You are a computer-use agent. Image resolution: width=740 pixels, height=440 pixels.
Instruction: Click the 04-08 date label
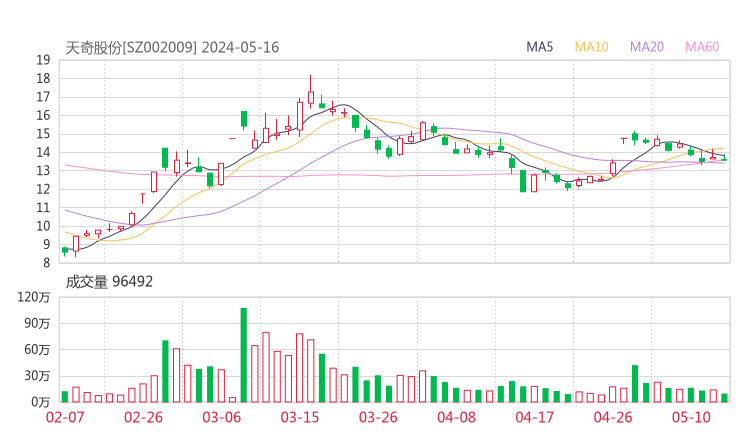[456, 417]
